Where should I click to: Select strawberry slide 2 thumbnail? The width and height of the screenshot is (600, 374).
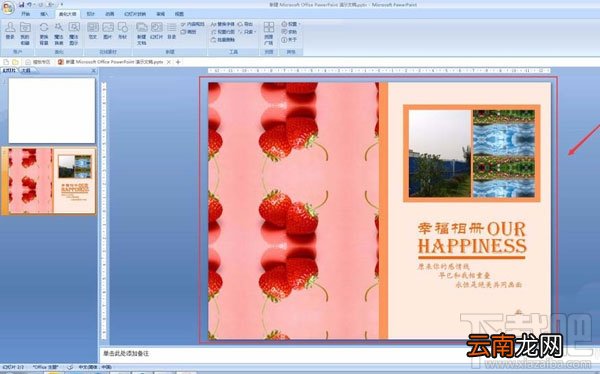pos(52,181)
